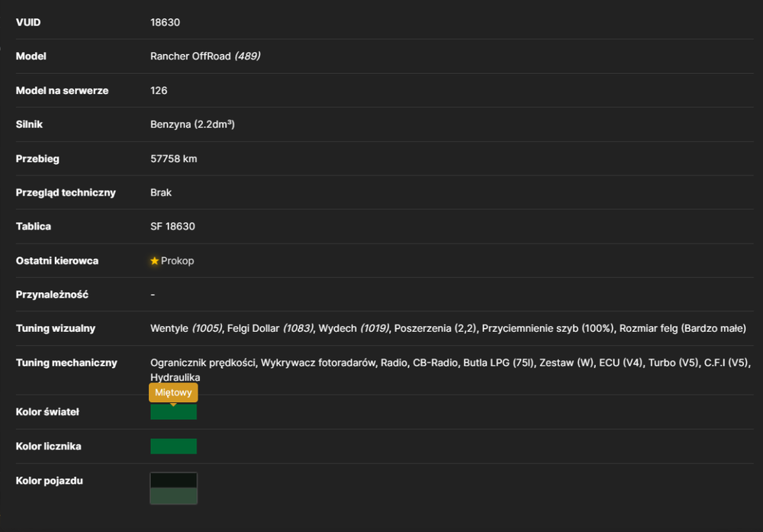Click the Miętowy tooltip label
The height and width of the screenshot is (532, 763).
pyautogui.click(x=173, y=392)
